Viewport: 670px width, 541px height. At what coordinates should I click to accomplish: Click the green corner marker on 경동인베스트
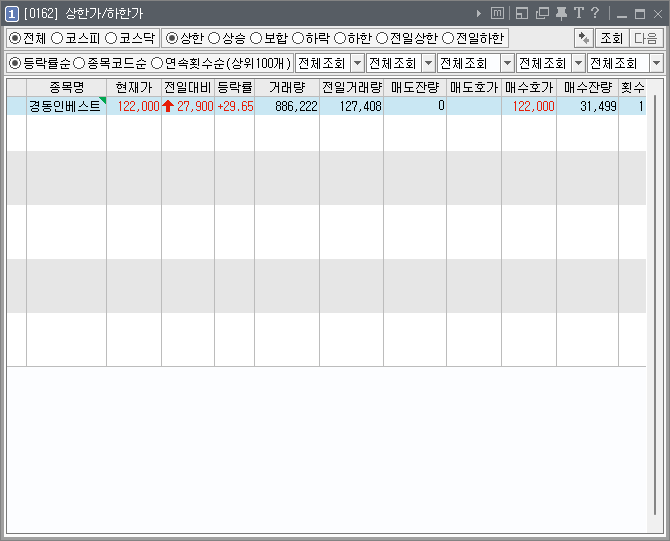103,100
